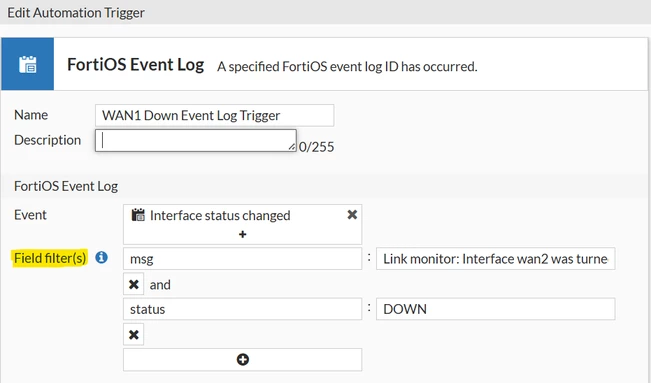Image resolution: width=651 pixels, height=383 pixels.
Task: Focus the Description text area
Action: tap(196, 140)
